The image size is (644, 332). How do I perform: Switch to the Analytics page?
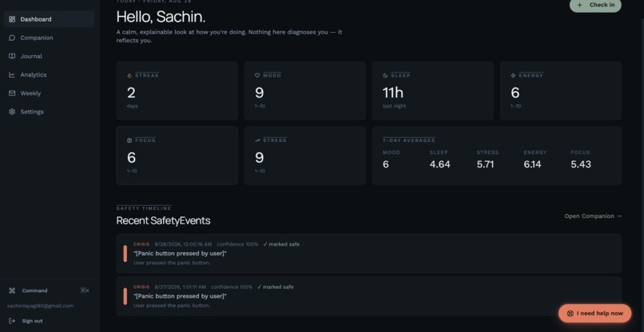coord(49,75)
